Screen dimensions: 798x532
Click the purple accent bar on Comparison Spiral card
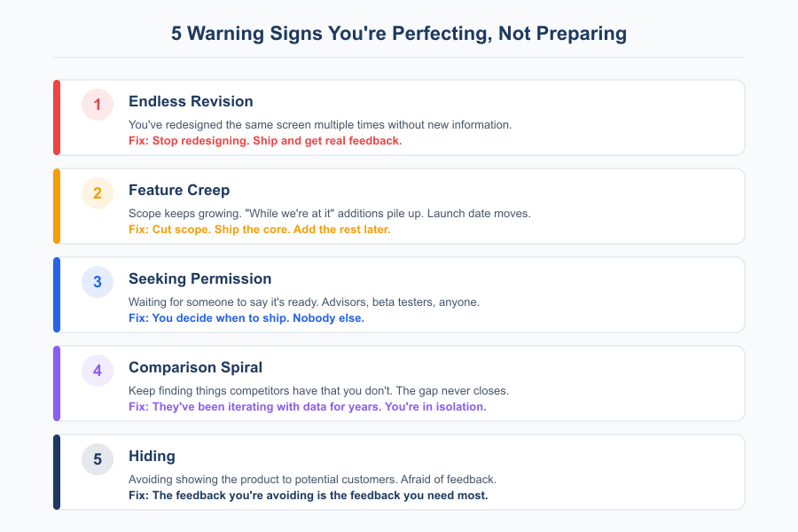tap(57, 383)
